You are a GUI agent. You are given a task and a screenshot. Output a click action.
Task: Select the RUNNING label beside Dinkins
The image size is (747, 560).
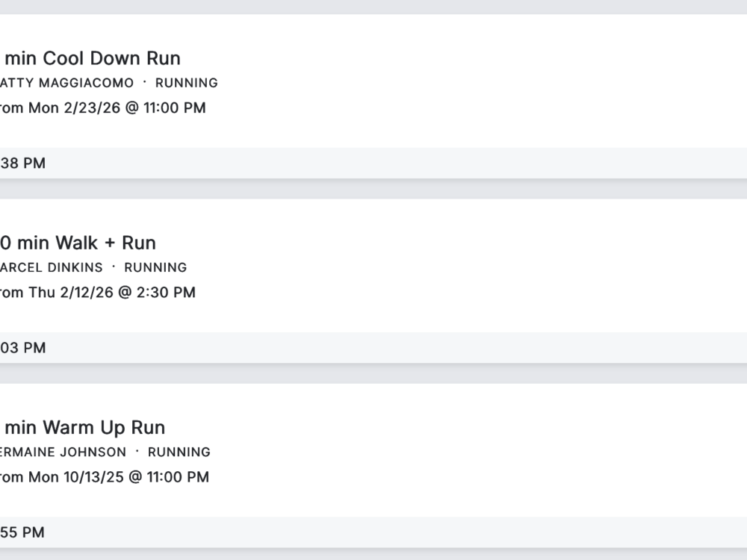[x=155, y=267]
